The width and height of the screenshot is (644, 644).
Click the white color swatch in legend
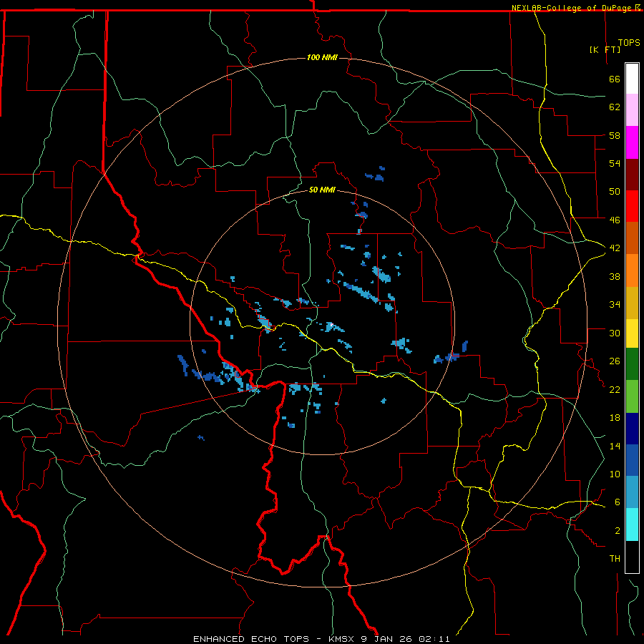pyautogui.click(x=632, y=79)
